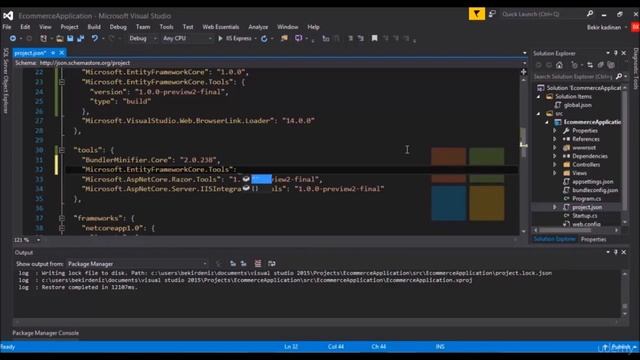
Task: Click the Save All toolbar icon
Action: [x=80, y=38]
